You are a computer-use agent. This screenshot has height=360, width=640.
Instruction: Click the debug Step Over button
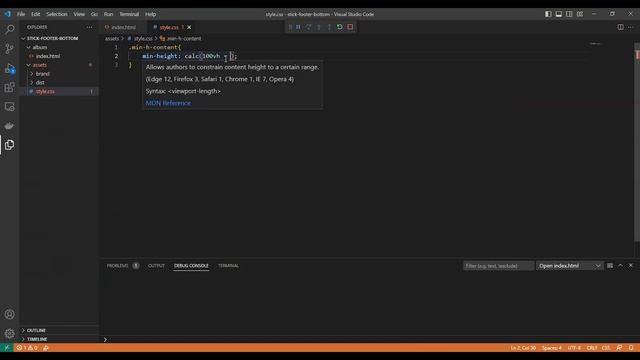coord(309,27)
